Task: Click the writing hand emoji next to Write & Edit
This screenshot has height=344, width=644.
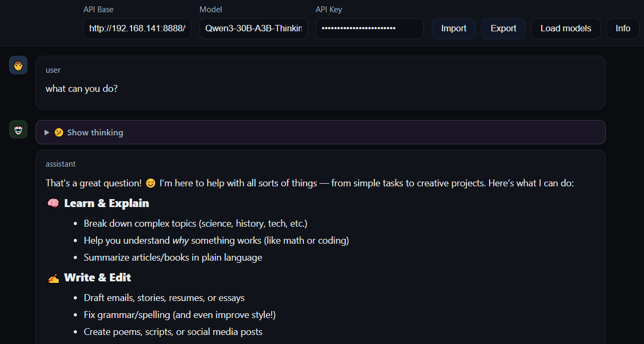Action: (53, 277)
